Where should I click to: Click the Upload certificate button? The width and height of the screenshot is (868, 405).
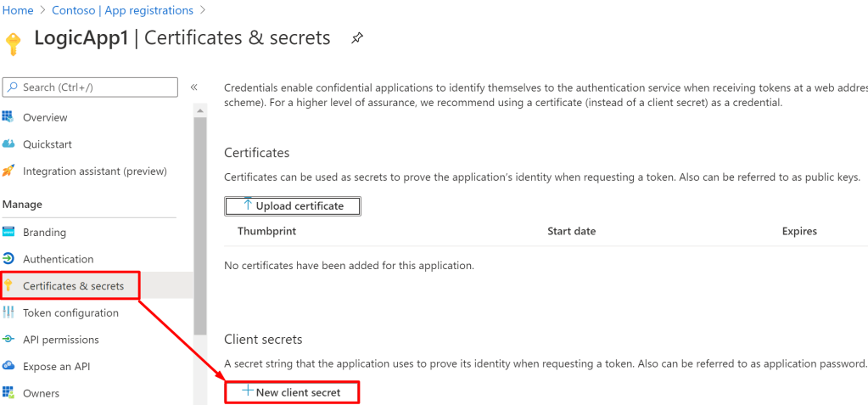293,206
